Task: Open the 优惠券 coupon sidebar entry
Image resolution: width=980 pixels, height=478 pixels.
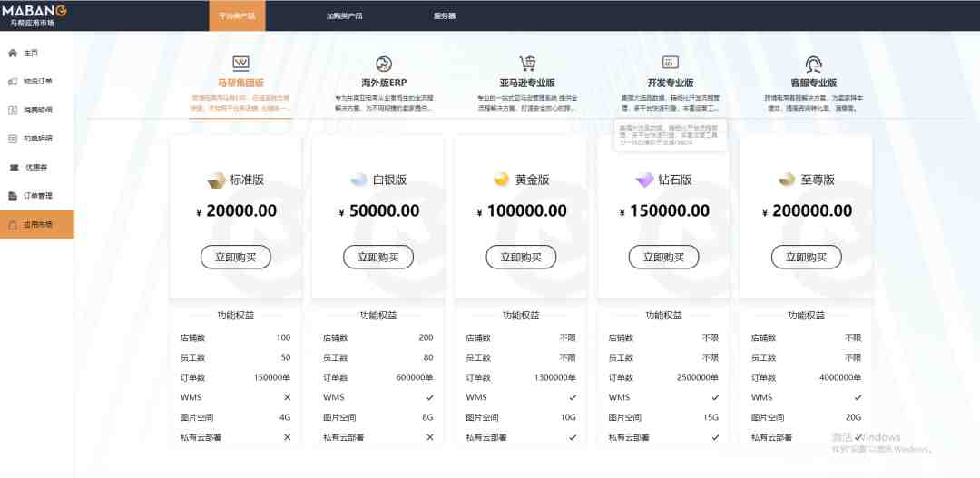Action: pos(37,168)
